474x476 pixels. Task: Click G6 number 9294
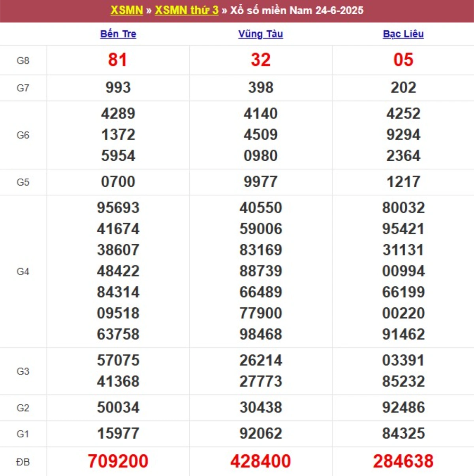coord(403,135)
